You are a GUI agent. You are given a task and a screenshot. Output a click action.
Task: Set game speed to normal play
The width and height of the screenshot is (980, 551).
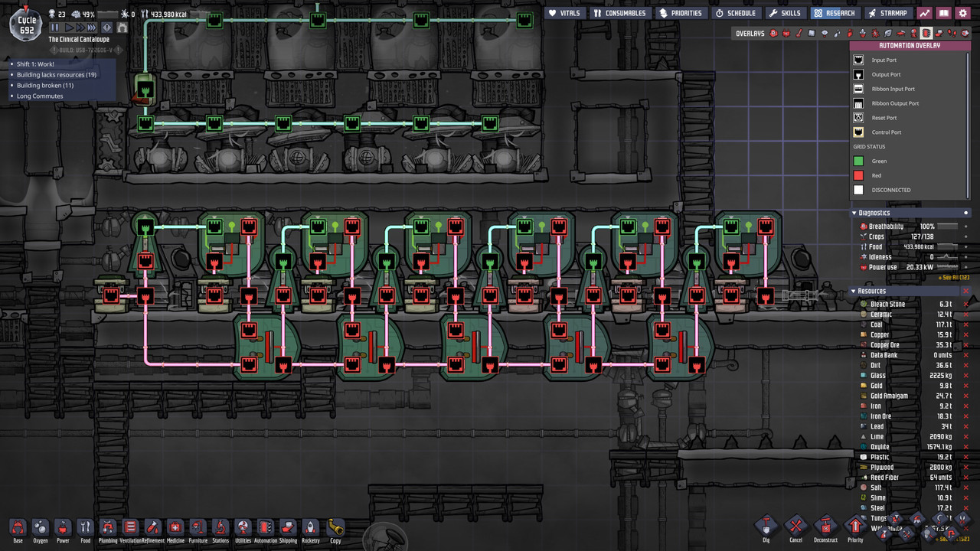click(x=67, y=28)
